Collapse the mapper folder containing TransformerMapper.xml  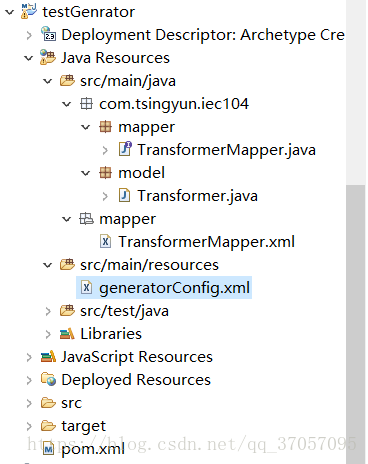point(67,219)
